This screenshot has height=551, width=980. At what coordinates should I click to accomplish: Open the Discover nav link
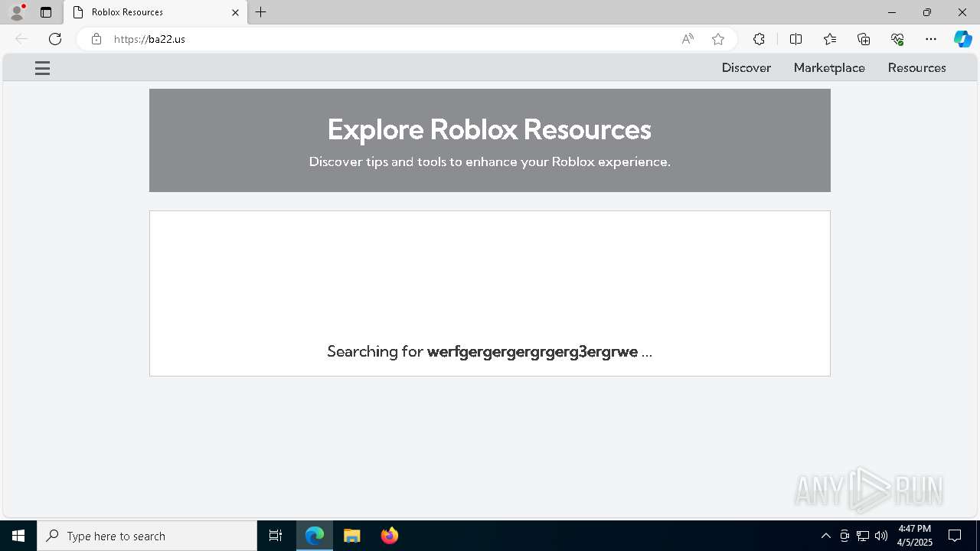(746, 67)
